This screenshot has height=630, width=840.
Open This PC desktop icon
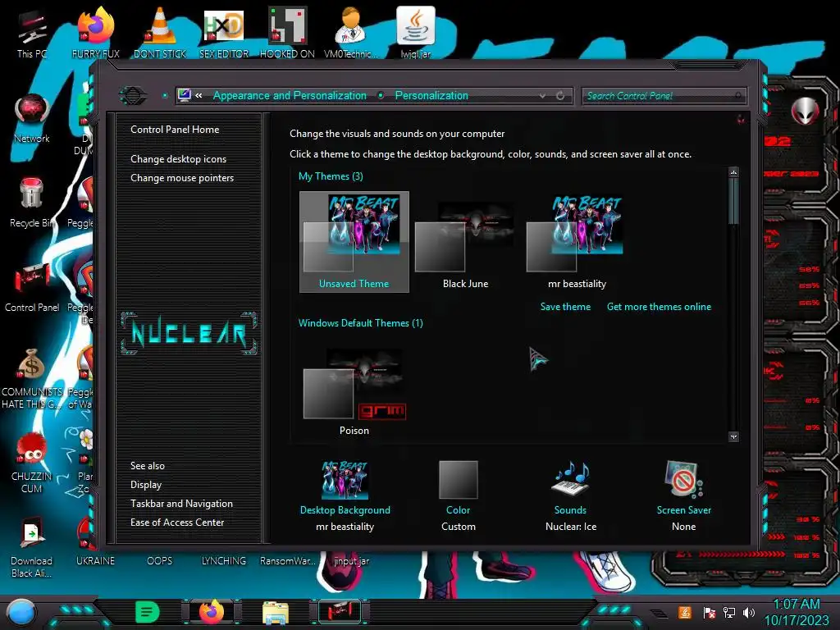coord(32,34)
